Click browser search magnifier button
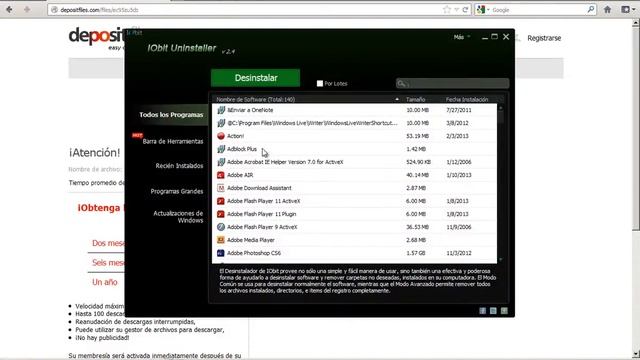Screen dimensions: 640x360 tap(591, 9)
